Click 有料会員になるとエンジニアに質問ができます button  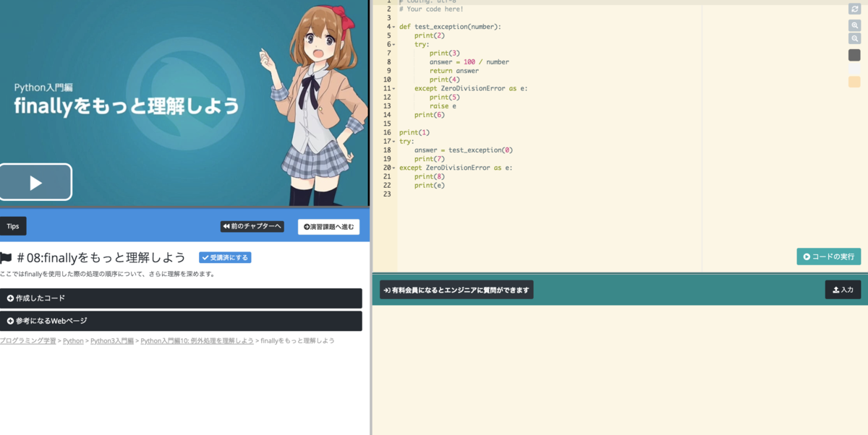(456, 290)
